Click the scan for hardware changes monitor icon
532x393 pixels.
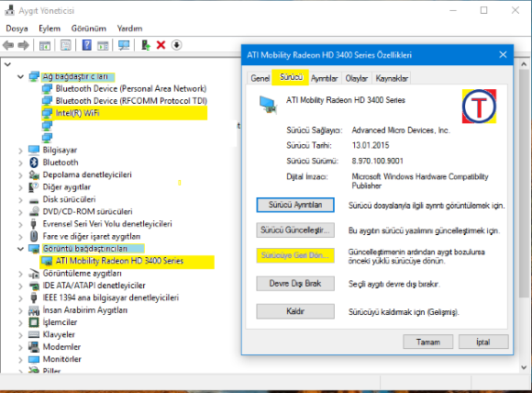point(124,45)
